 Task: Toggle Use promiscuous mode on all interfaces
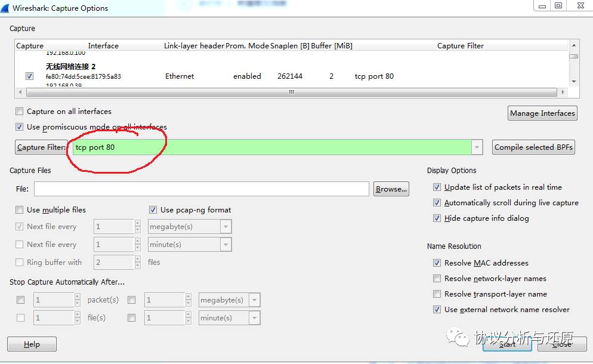[x=19, y=127]
